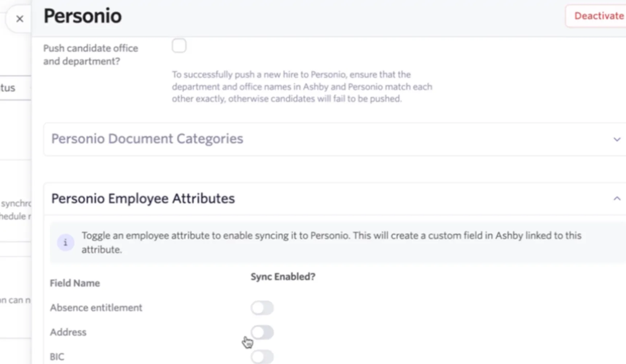Image resolution: width=626 pixels, height=364 pixels.
Task: Expand Personio Document Categories chevron
Action: pyautogui.click(x=617, y=139)
